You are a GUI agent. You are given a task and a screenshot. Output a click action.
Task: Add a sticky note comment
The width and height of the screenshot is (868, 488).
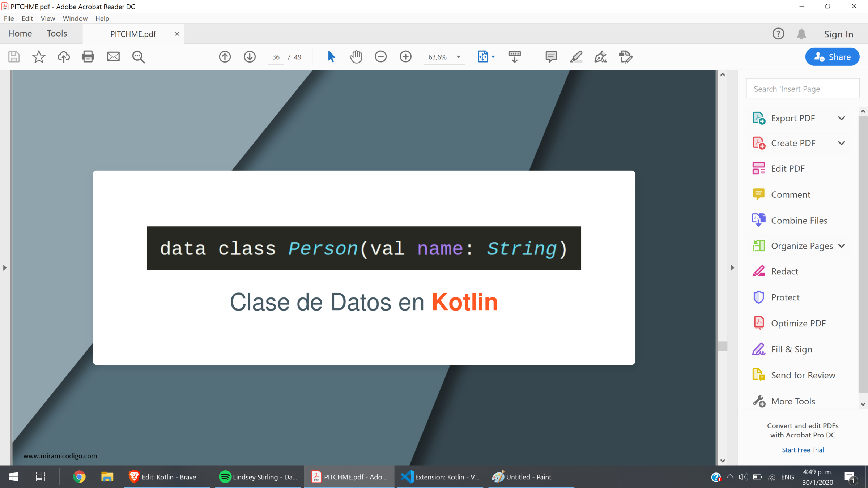click(551, 57)
